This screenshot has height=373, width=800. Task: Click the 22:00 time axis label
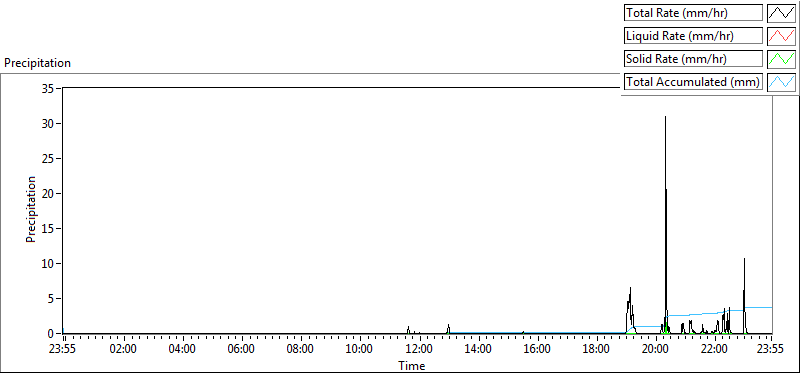[x=715, y=350]
